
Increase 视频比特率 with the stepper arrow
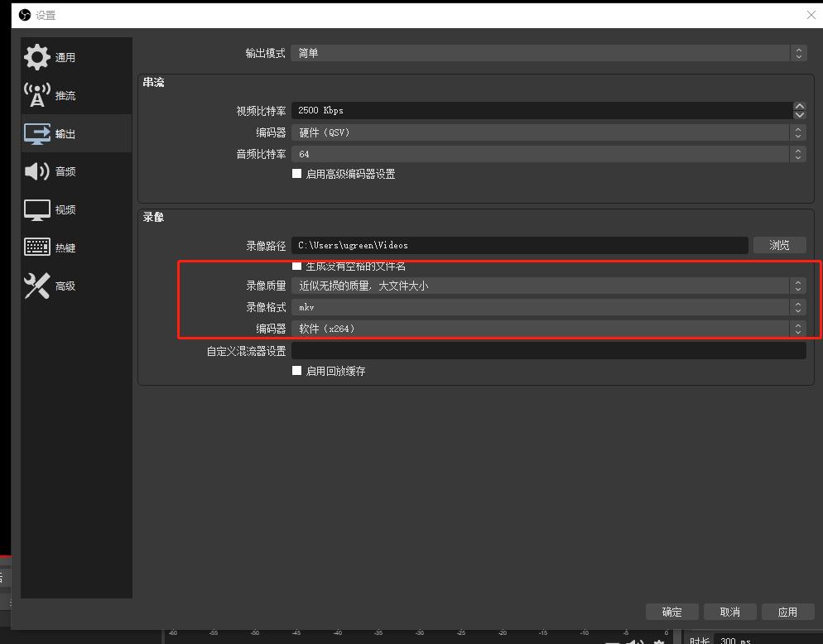[x=798, y=106]
